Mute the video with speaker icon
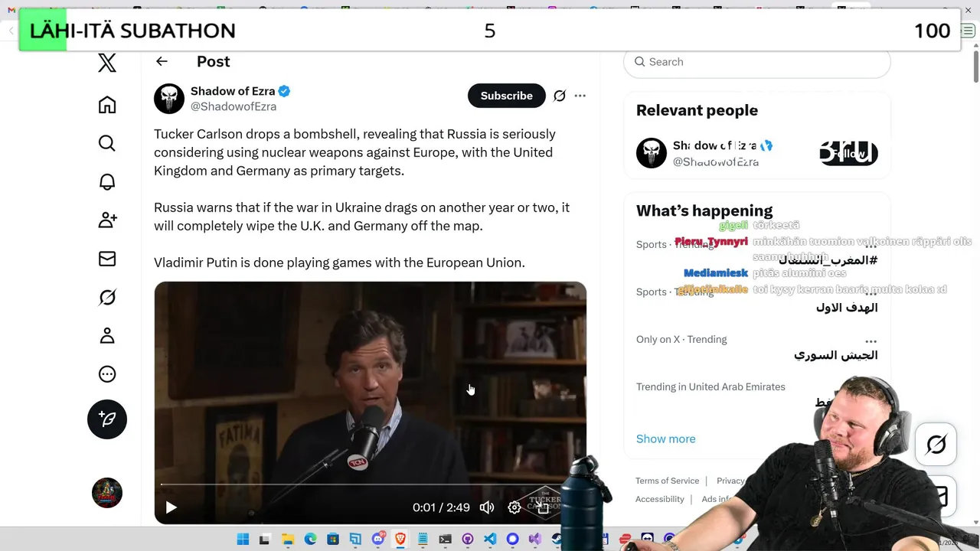The image size is (980, 551). pos(486,507)
